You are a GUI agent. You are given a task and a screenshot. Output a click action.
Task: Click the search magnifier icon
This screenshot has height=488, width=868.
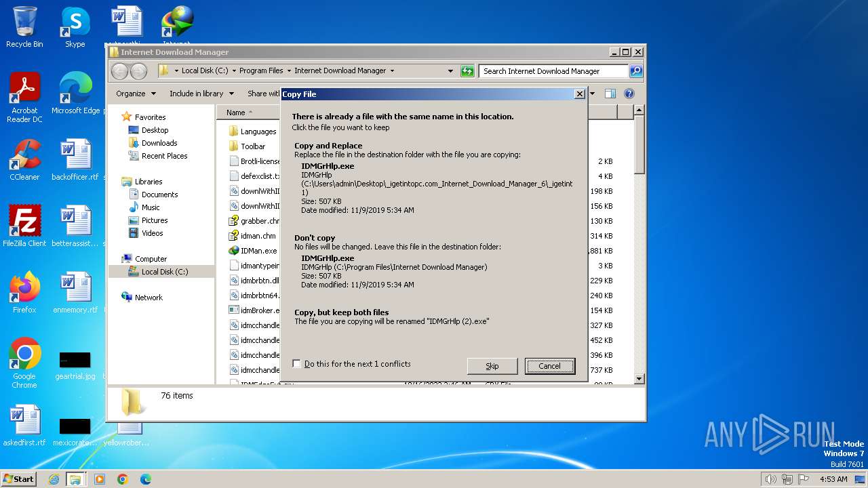636,70
